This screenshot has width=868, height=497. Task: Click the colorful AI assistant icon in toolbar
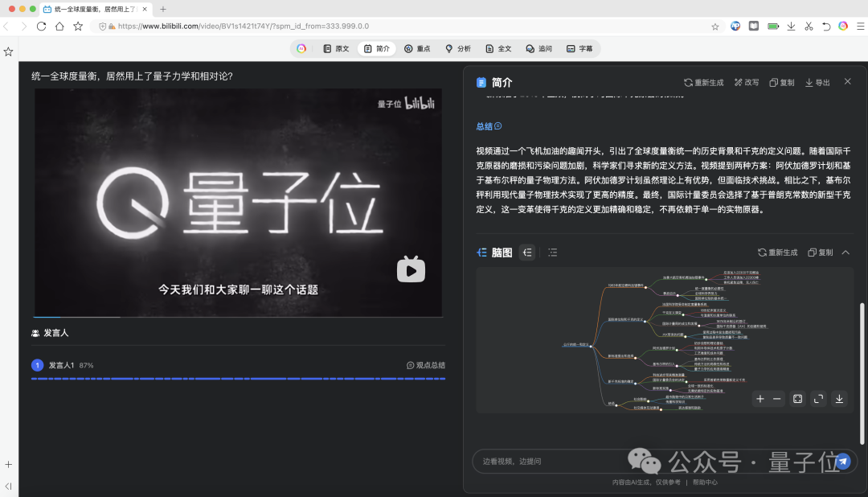click(x=301, y=48)
